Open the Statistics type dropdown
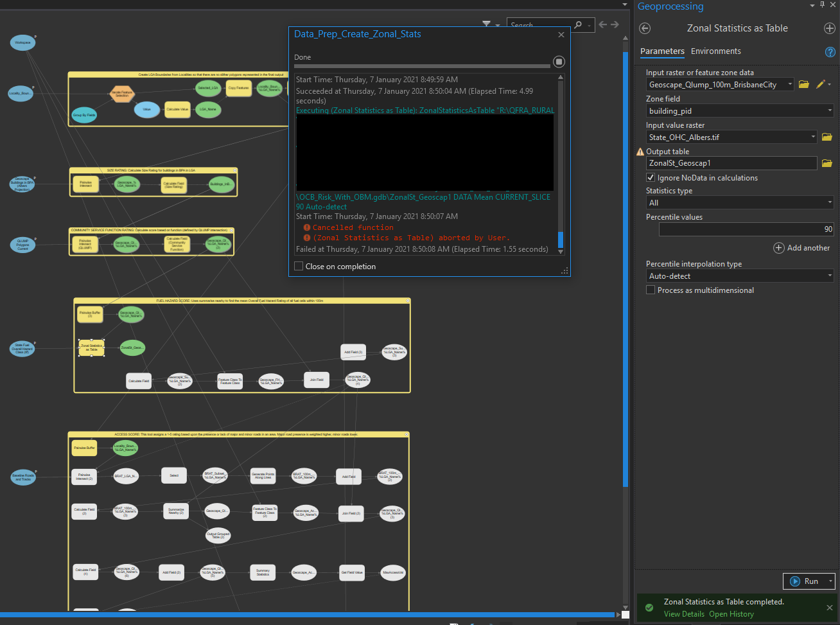Image resolution: width=840 pixels, height=625 pixels. tap(739, 203)
